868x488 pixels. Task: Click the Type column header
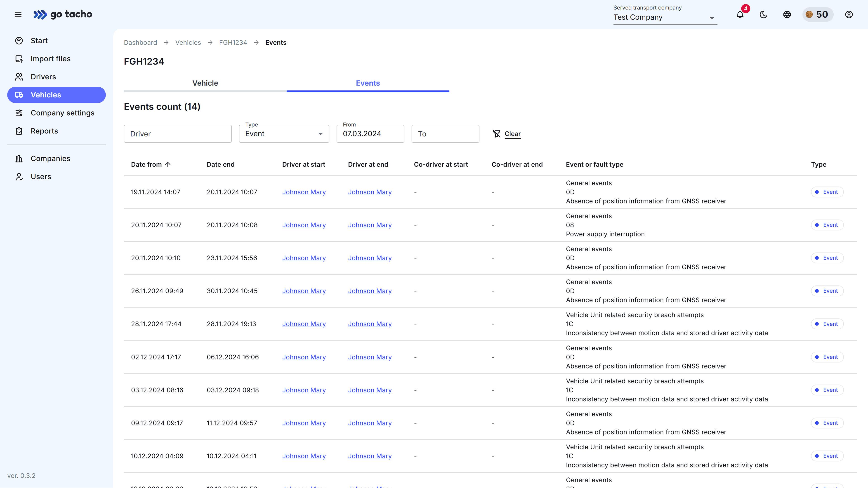point(819,165)
